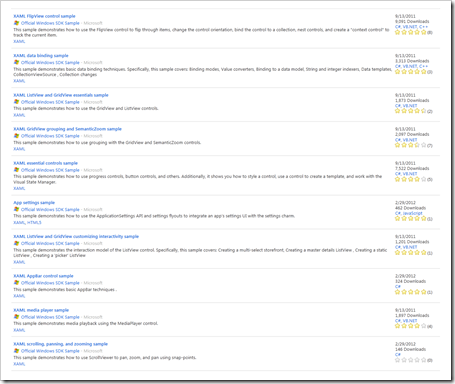Click the star rating for XAML essential controls sample
455x384 pixels.
[410, 179]
